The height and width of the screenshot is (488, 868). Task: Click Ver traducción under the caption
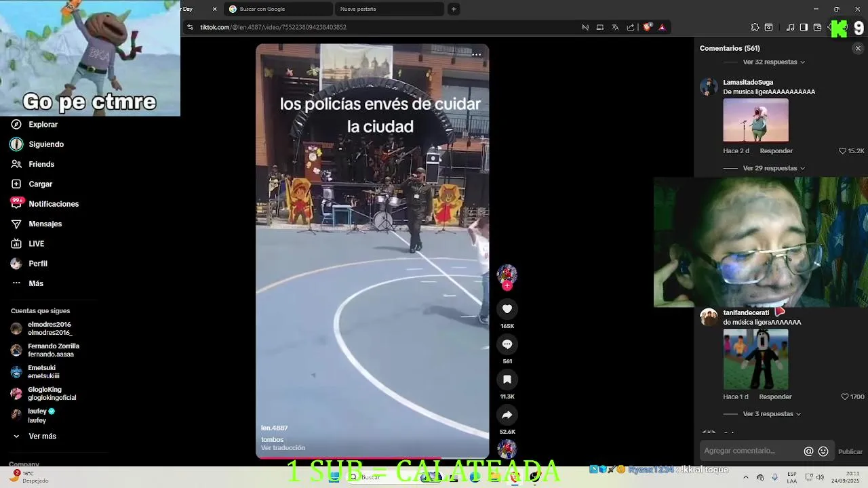(283, 448)
